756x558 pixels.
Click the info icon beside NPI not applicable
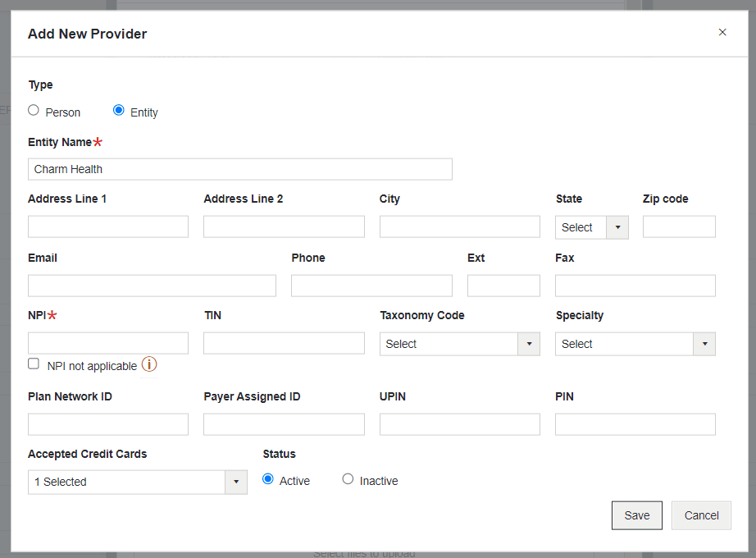tap(149, 364)
